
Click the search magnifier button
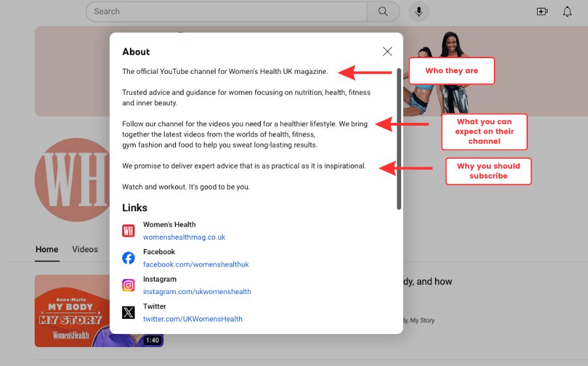tap(383, 11)
